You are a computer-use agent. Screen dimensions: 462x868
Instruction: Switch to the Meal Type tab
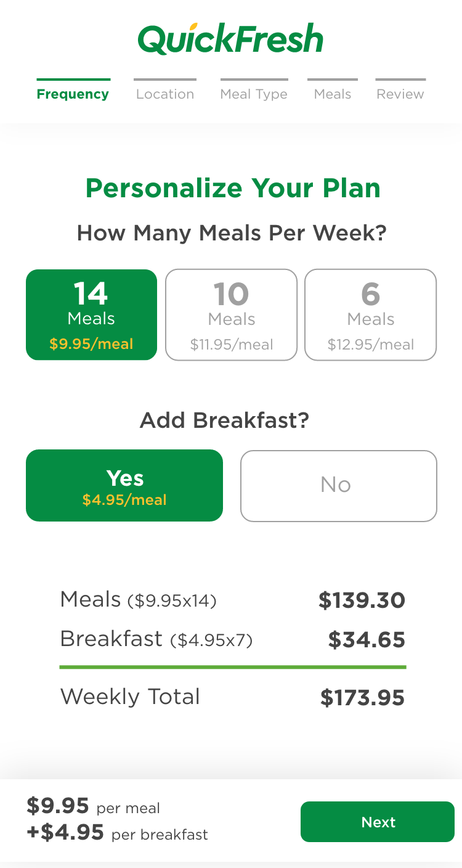[254, 94]
